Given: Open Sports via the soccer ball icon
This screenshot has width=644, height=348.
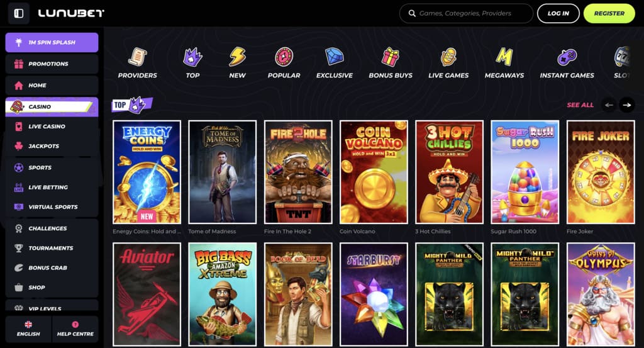Looking at the screenshot, I should tap(18, 167).
